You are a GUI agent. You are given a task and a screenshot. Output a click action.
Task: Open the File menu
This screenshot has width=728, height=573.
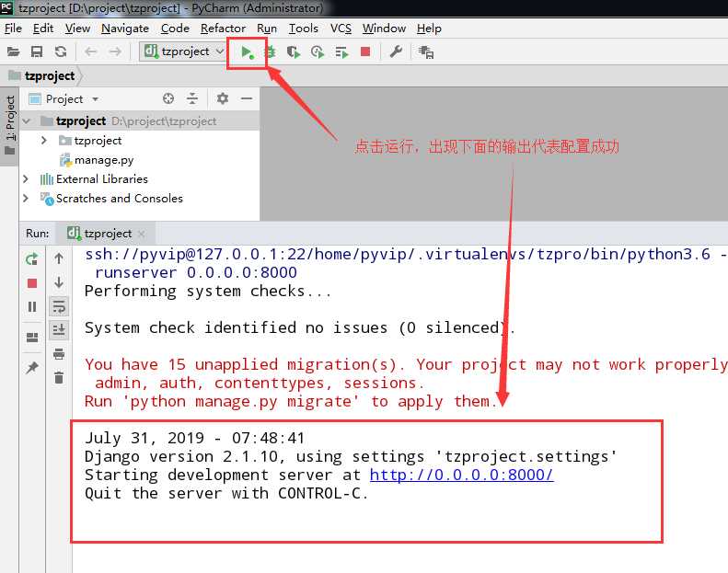[13, 29]
